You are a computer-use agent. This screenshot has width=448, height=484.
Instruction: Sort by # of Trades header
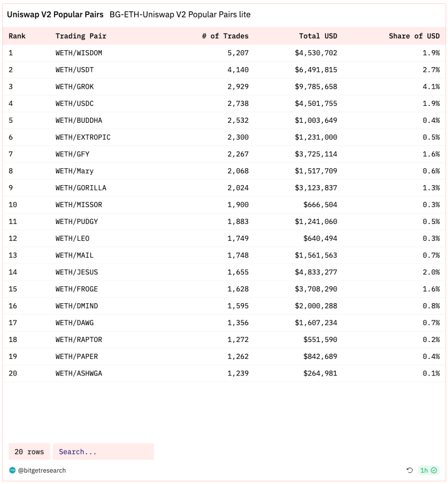tap(225, 36)
